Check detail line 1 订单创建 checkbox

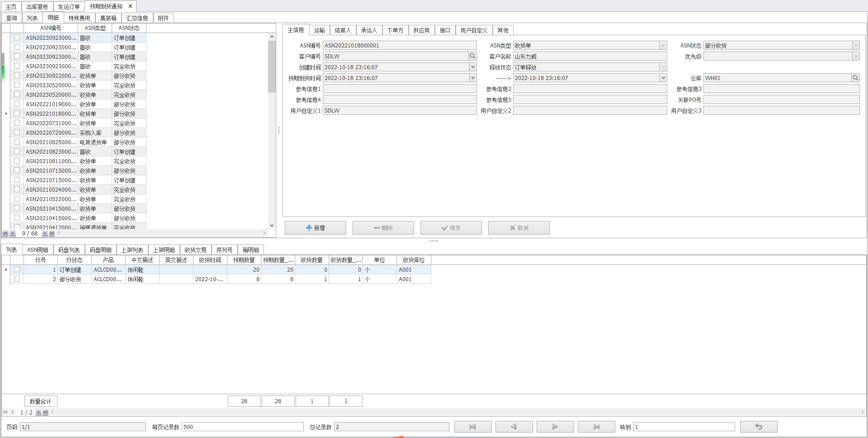pos(17,269)
